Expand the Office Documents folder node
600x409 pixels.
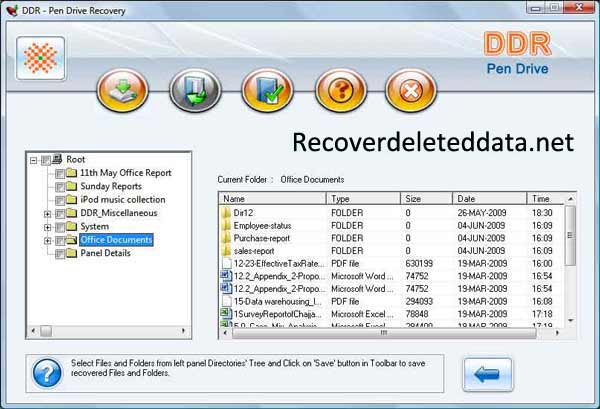[47, 241]
